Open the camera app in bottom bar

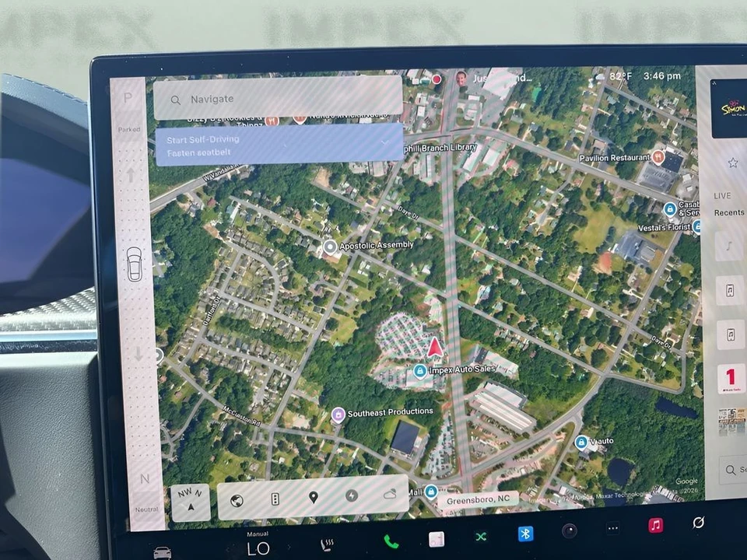(569, 531)
